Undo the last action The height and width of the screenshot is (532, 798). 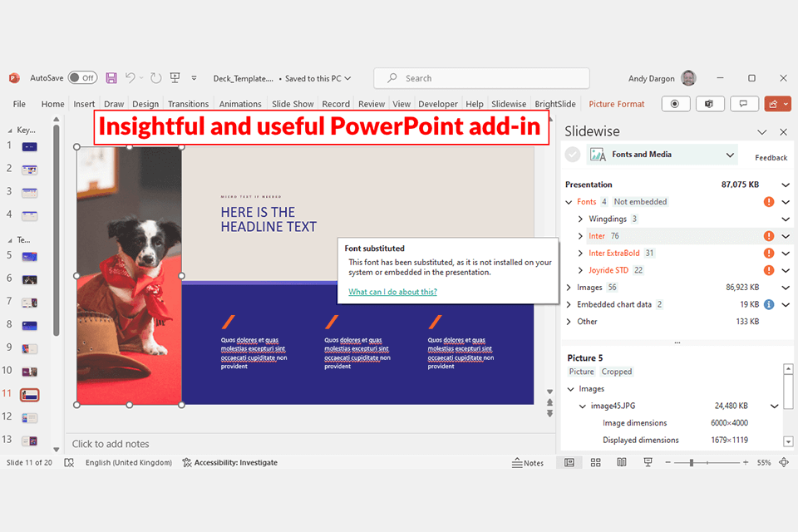131,78
